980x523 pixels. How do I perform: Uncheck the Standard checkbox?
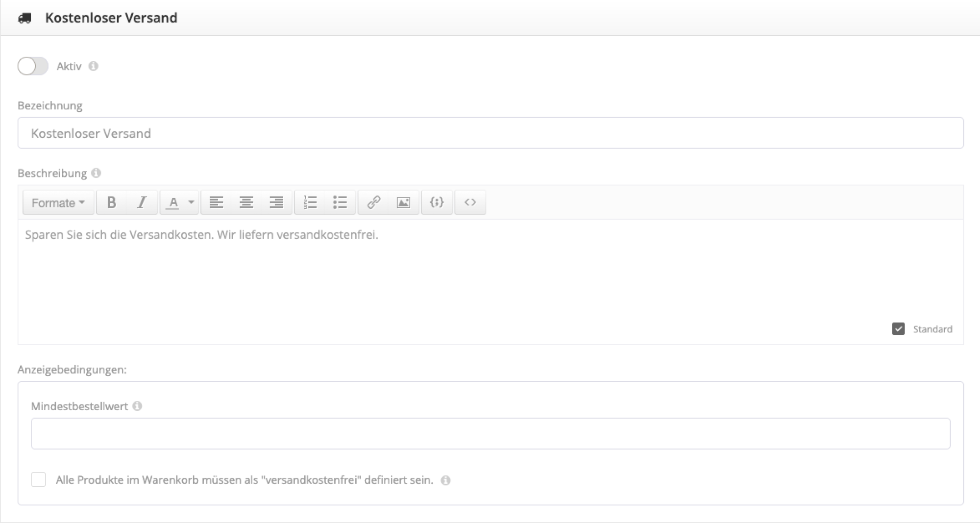898,329
